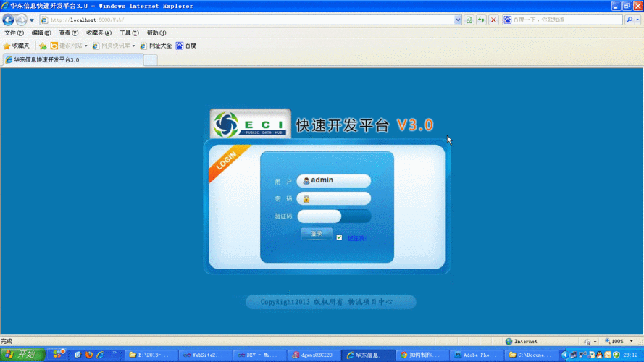Click the 100% zoom level button
The image size is (644, 362).
[x=614, y=341]
